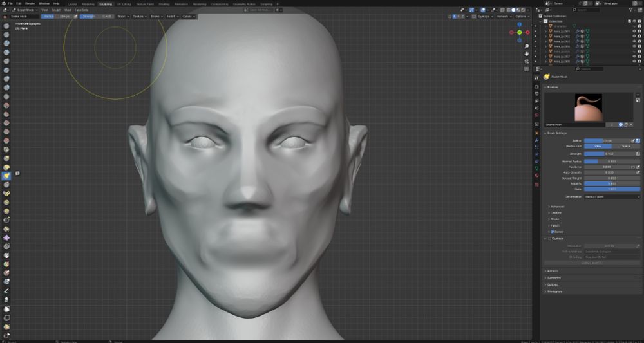Click the outliner filter funnel icon
Image resolution: width=644 pixels, height=343 pixels.
(630, 10)
